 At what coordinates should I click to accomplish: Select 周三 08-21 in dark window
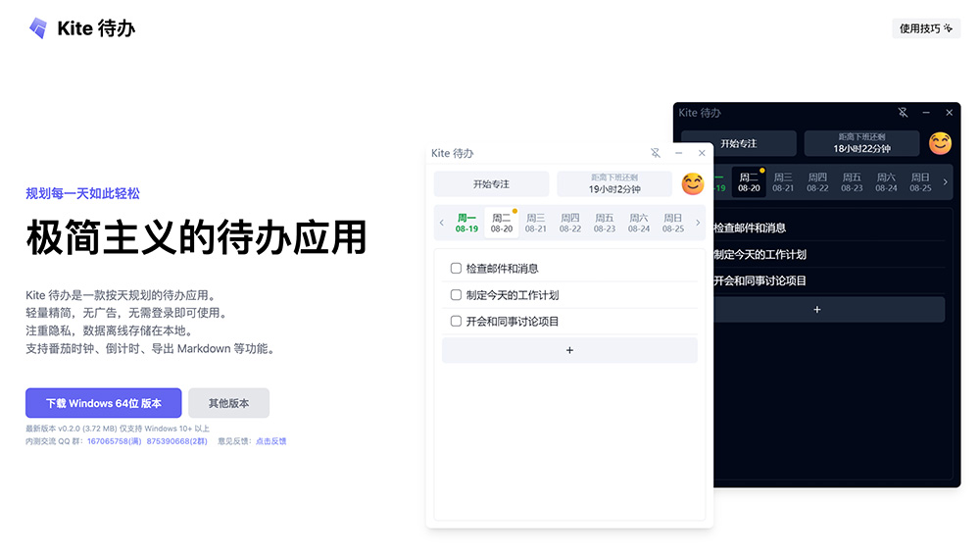click(783, 182)
